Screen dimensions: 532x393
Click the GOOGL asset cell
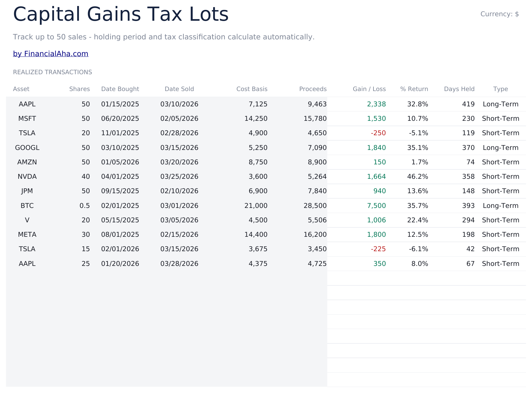click(27, 148)
